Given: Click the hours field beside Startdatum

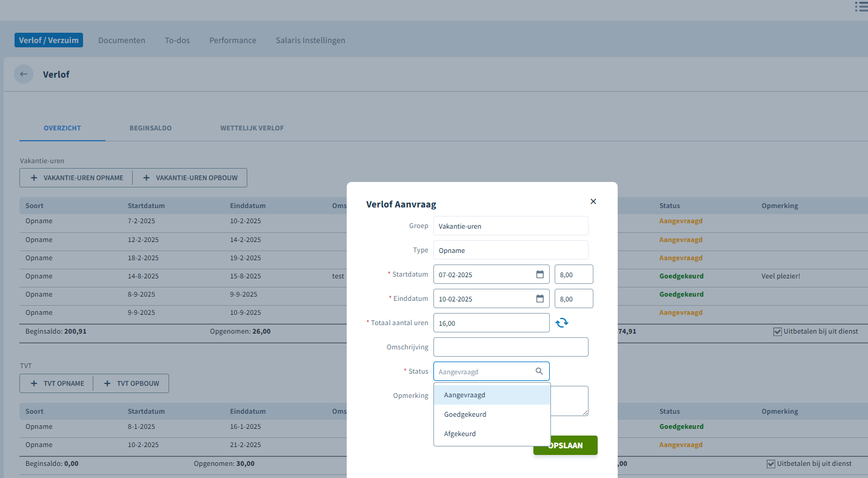Looking at the screenshot, I should pos(574,274).
